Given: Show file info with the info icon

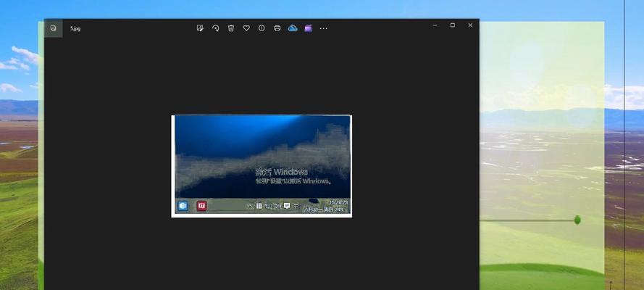Looking at the screenshot, I should point(262,28).
